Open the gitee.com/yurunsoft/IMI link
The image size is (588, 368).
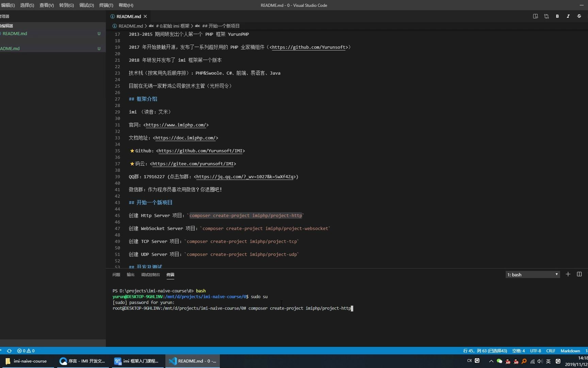point(193,164)
